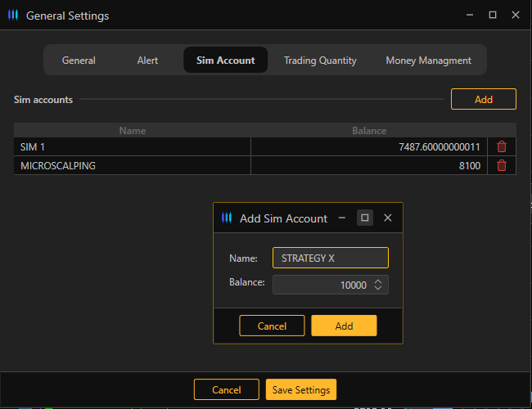Sort by the Balance column header
Viewport: 532px width, 409px height.
(x=368, y=130)
